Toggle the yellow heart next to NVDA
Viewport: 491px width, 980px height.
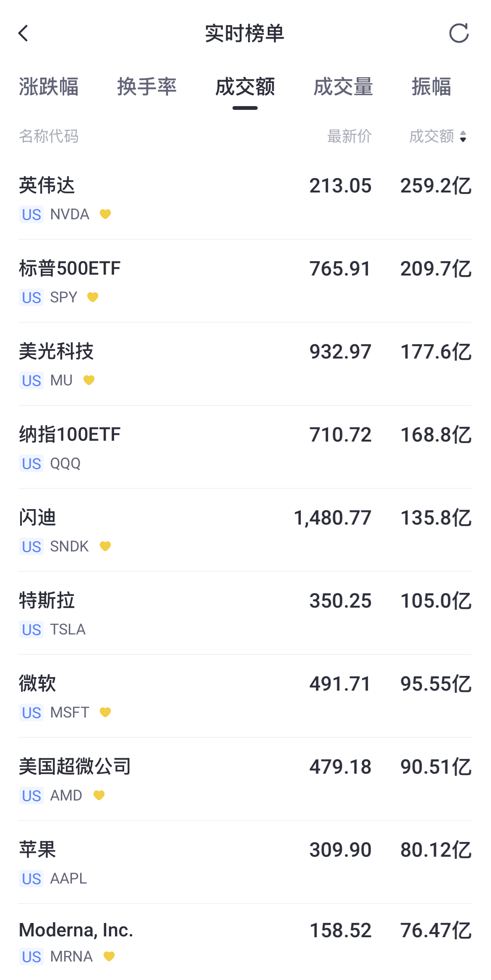pos(105,214)
